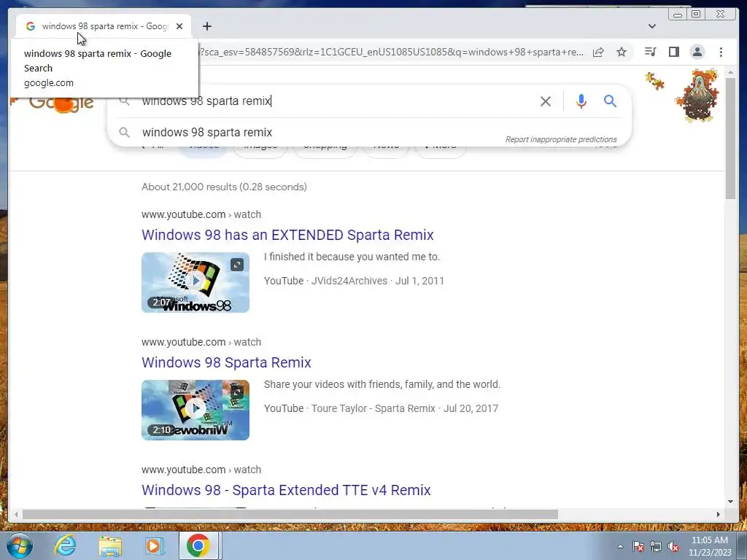The width and height of the screenshot is (747, 560).
Task: Start voice search with microphone icon
Action: point(581,101)
